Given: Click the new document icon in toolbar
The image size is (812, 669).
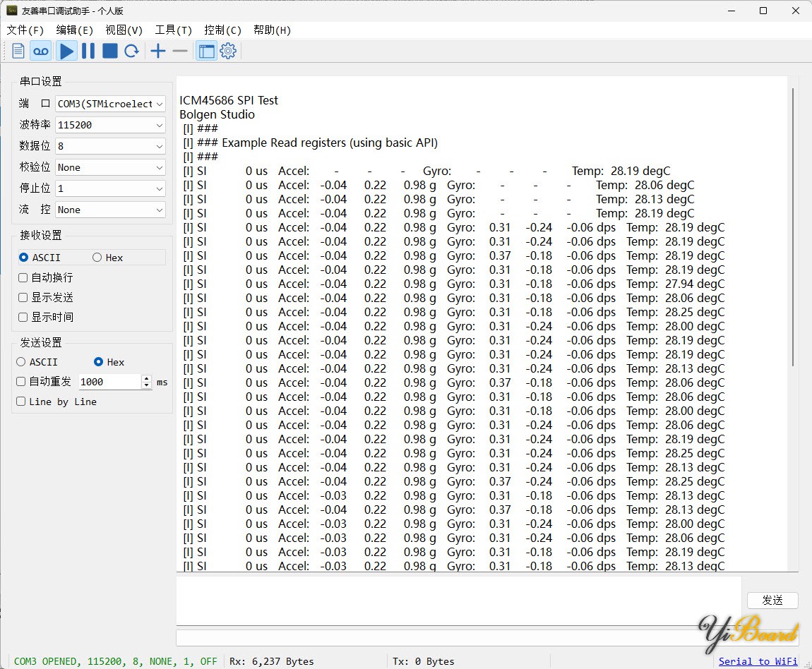Looking at the screenshot, I should [18, 52].
